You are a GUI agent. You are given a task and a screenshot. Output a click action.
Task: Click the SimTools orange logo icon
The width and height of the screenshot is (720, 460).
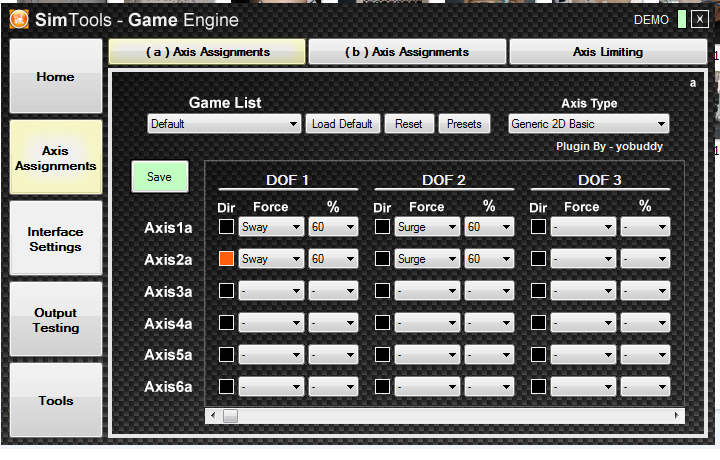point(19,20)
